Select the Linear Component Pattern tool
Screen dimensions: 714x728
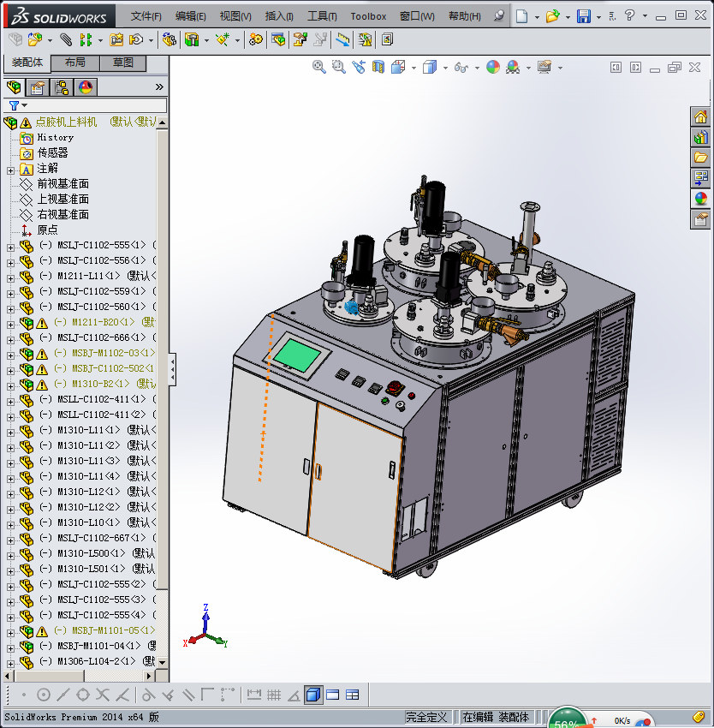coord(86,40)
